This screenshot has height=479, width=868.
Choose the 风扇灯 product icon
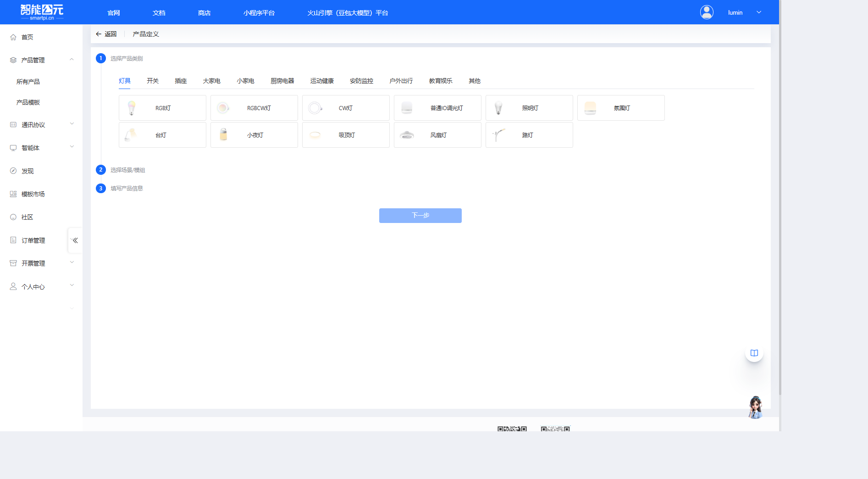point(407,135)
